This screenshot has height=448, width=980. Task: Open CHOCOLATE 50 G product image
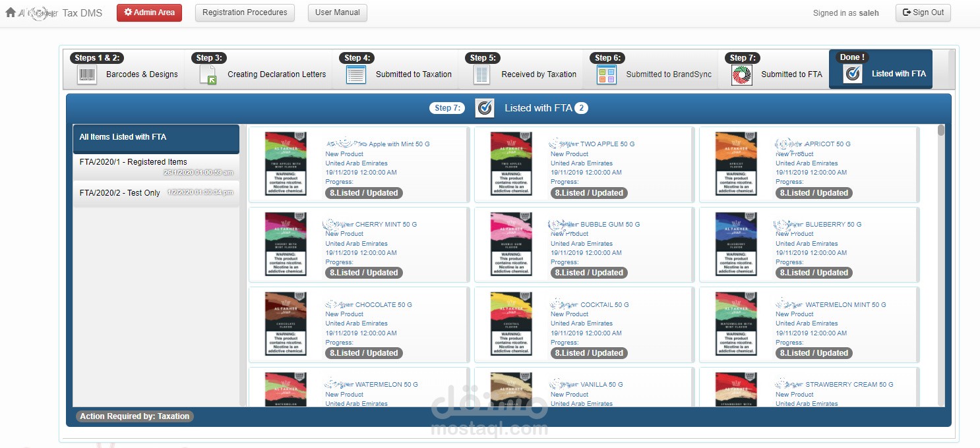(286, 323)
